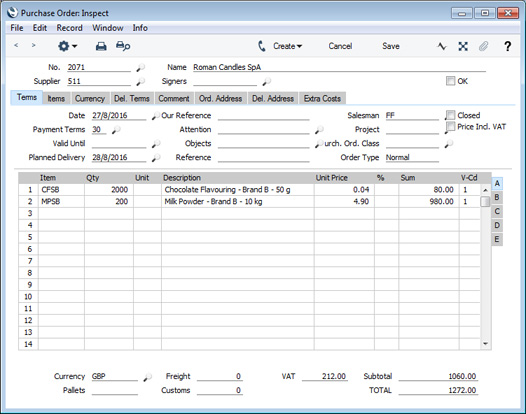Open the gear operations dropdown
The image size is (526, 414).
[67, 46]
